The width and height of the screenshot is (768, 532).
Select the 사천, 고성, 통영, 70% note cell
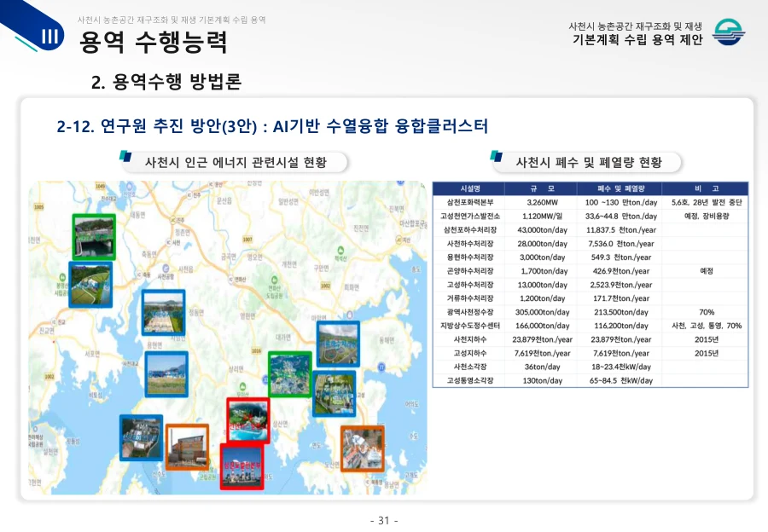click(x=706, y=326)
